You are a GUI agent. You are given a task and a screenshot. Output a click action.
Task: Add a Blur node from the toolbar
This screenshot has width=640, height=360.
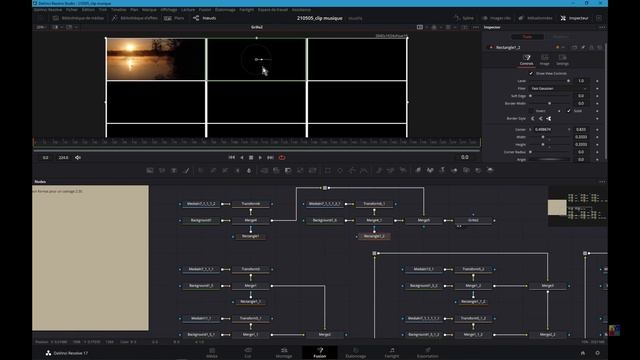tap(249, 170)
